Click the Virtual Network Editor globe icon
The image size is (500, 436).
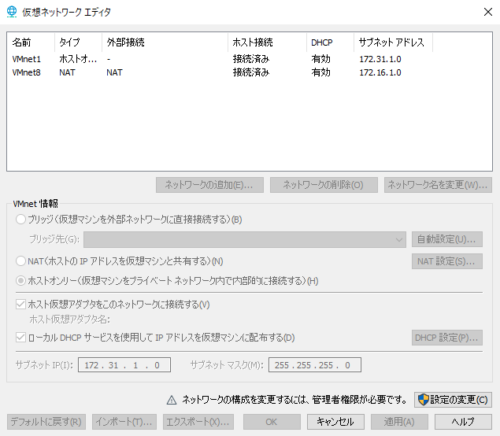12,12
